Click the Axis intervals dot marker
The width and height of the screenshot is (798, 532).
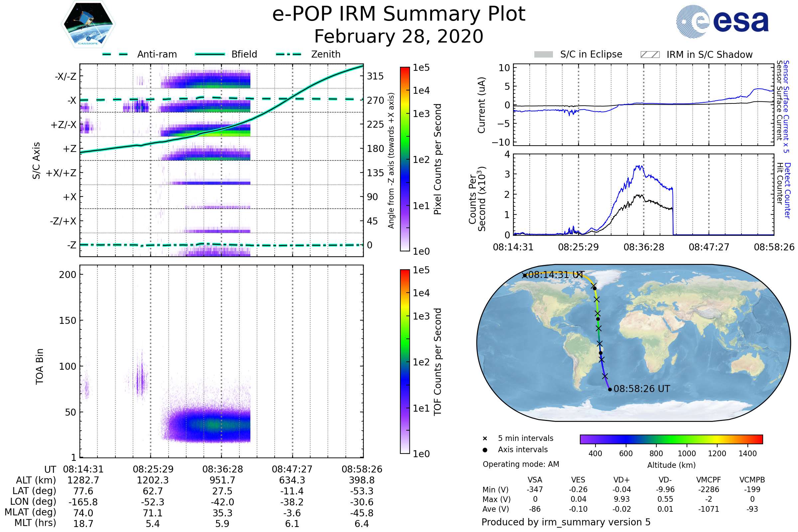coord(485,450)
